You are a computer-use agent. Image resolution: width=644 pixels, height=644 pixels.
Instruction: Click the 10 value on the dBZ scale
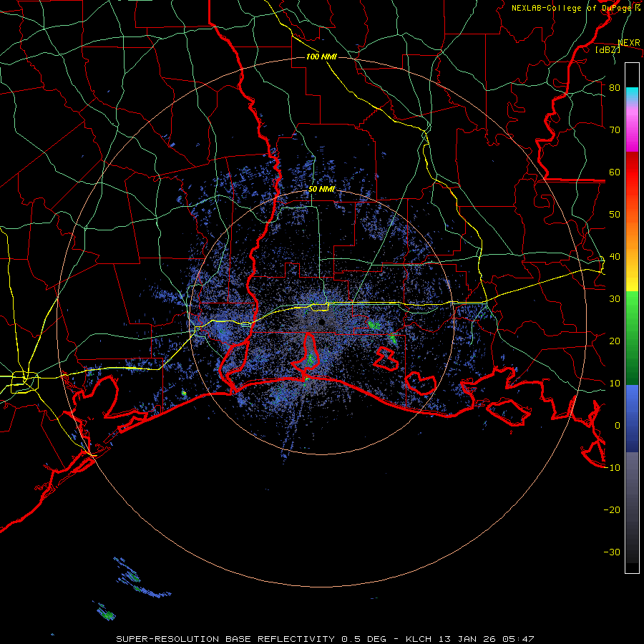(615, 384)
